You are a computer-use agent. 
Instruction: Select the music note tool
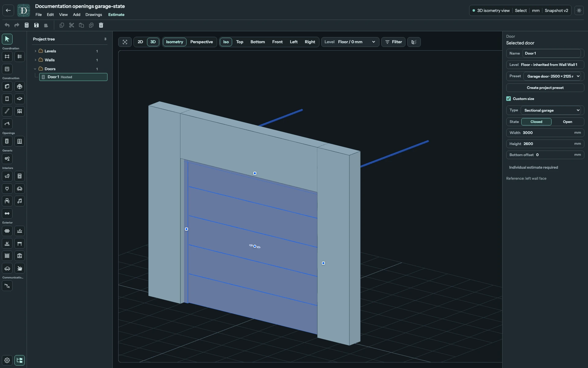click(20, 201)
